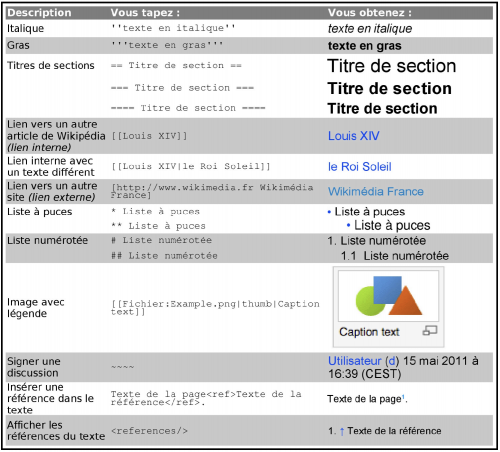
Task: Click the [[Louis XIV]] wikicode
Action: tap(149, 136)
